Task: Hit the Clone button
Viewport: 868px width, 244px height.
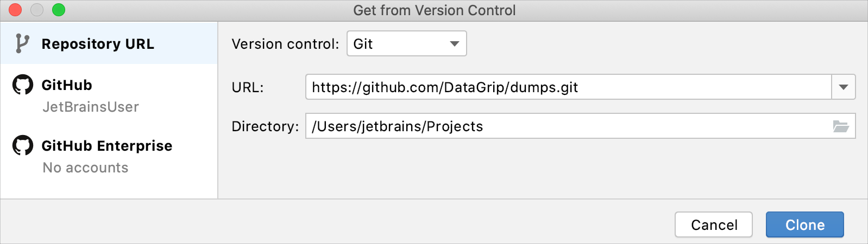Action: coord(804,224)
